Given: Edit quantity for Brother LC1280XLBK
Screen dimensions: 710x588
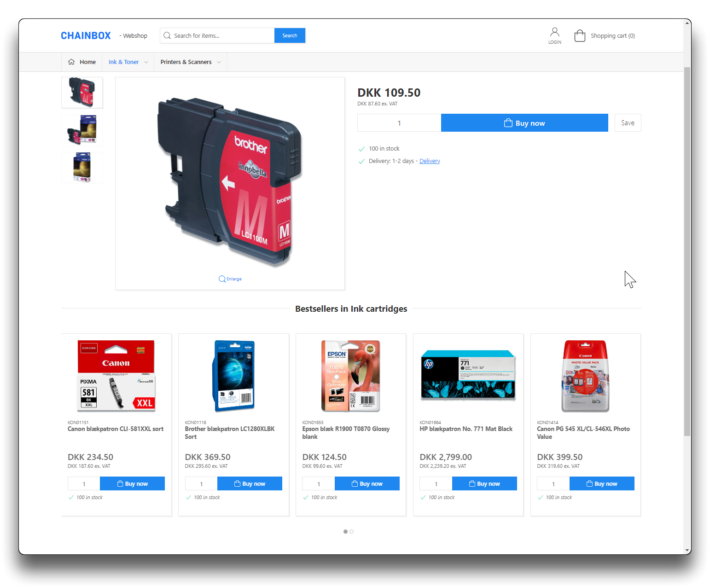Looking at the screenshot, I should [201, 483].
